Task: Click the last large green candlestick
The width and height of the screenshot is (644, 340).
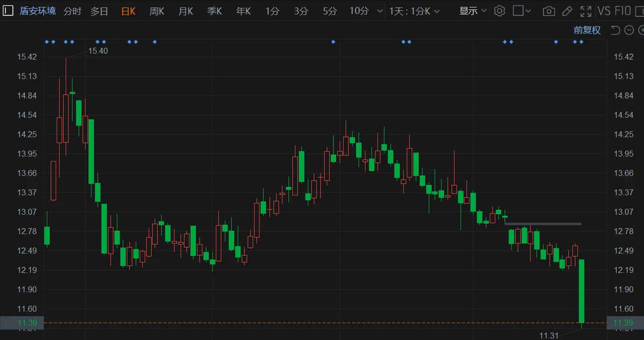Action: [x=582, y=291]
